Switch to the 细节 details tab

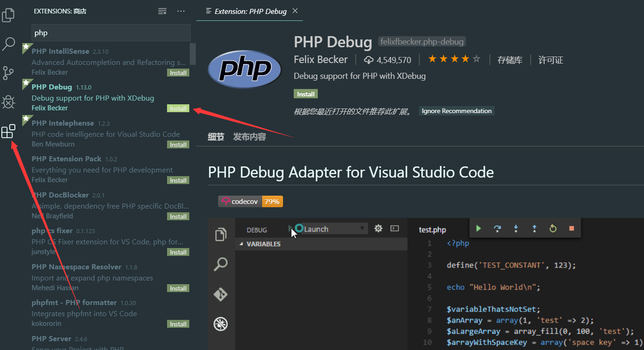[216, 137]
